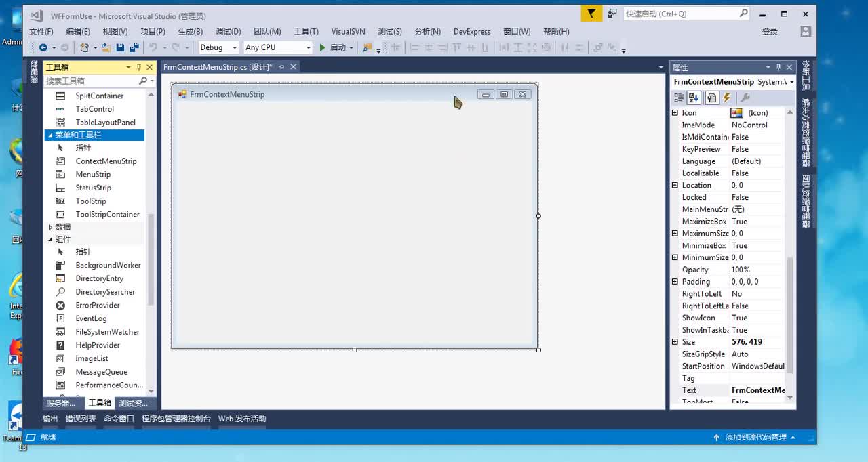Click the Categorized view icon in Properties
This screenshot has height=462, width=868.
pyautogui.click(x=679, y=98)
